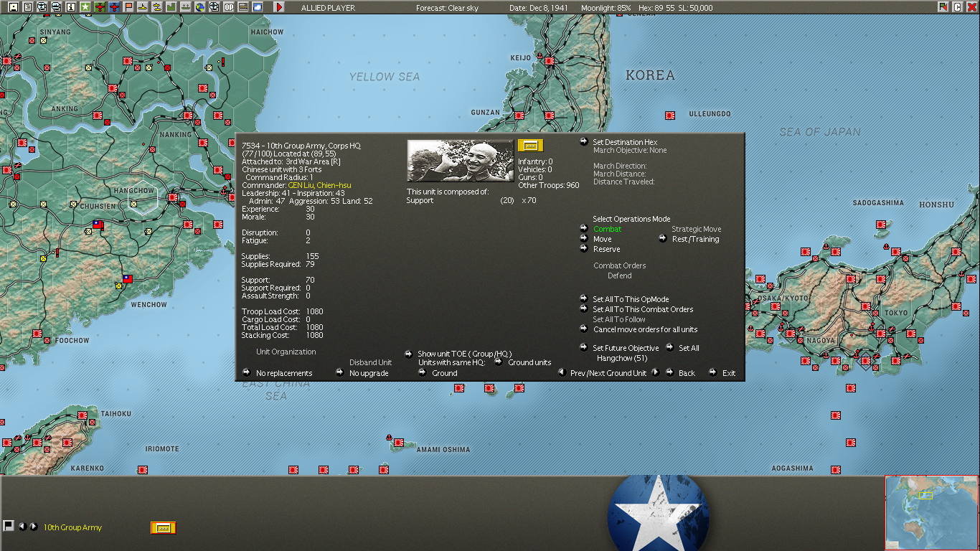Image resolution: width=980 pixels, height=551 pixels.
Task: Click the minimap in bottom-right corner
Action: click(932, 512)
